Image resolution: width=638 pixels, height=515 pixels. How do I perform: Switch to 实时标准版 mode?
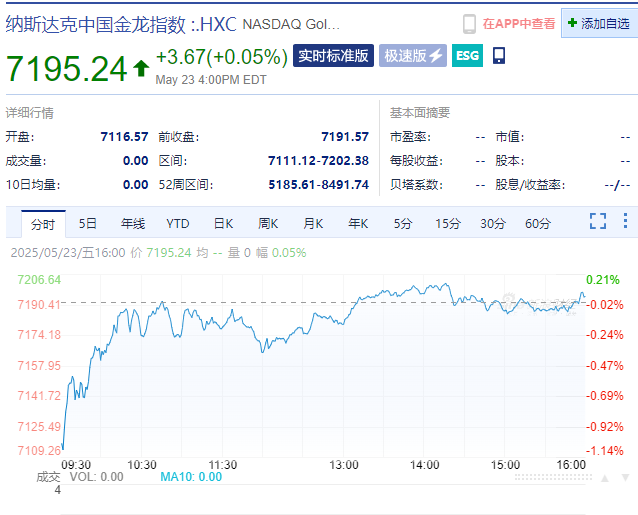click(333, 55)
